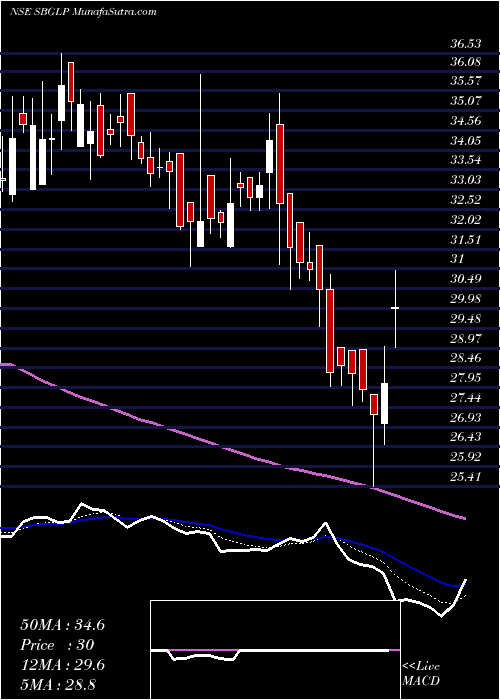Click the 26.93 price axis label

(x=466, y=417)
